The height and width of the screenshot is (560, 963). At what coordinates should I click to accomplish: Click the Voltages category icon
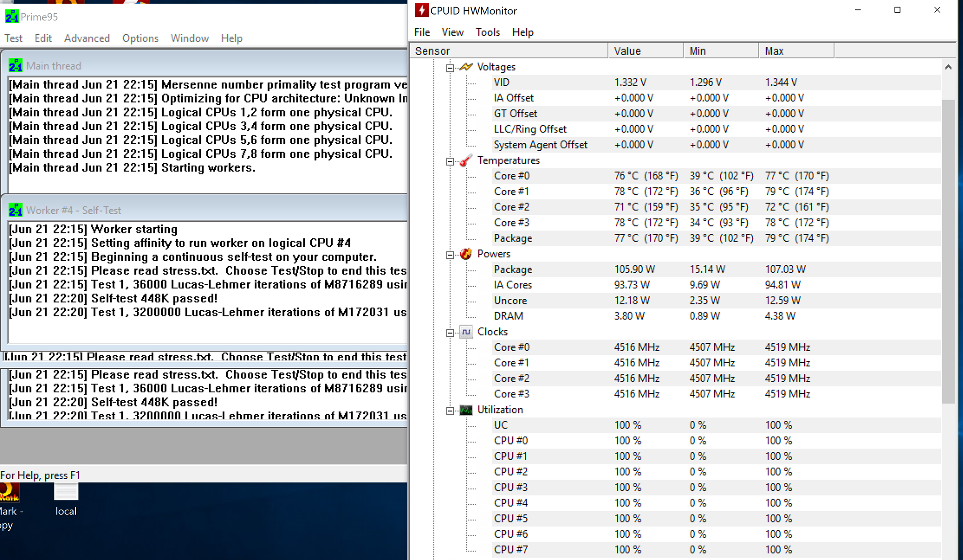point(466,67)
